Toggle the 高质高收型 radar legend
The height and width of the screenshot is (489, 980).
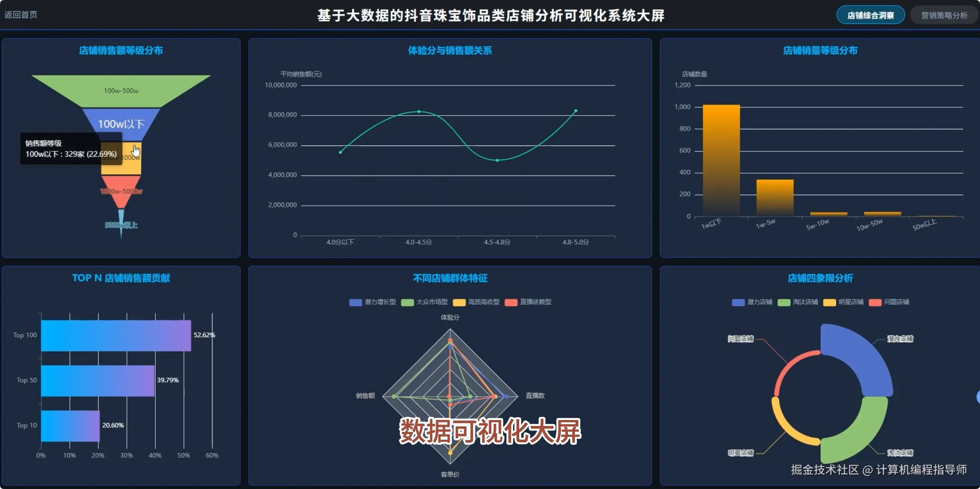click(x=476, y=302)
